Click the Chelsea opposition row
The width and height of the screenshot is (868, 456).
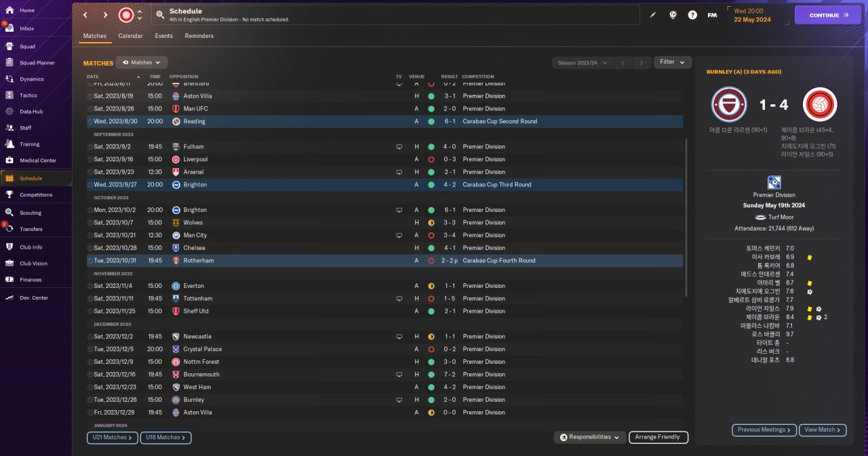[384, 248]
